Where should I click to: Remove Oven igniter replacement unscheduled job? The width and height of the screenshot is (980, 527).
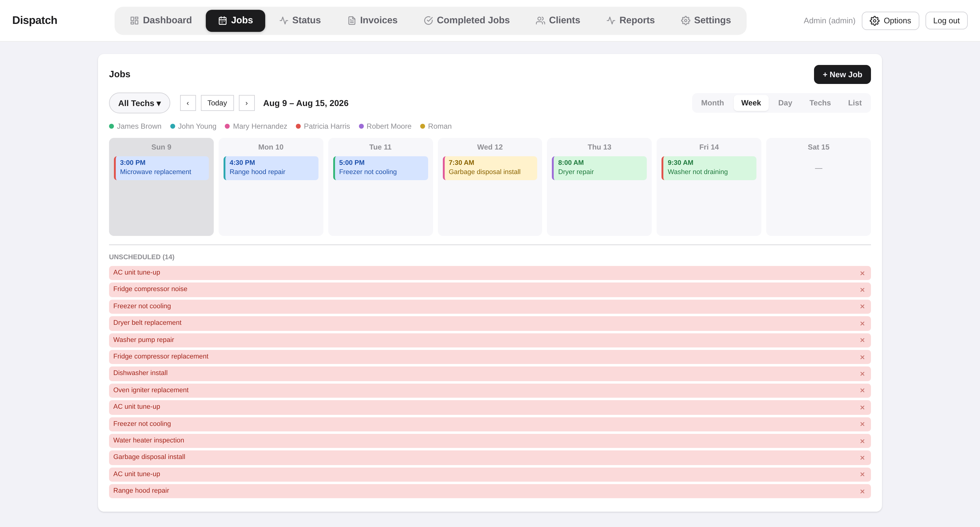tap(862, 390)
